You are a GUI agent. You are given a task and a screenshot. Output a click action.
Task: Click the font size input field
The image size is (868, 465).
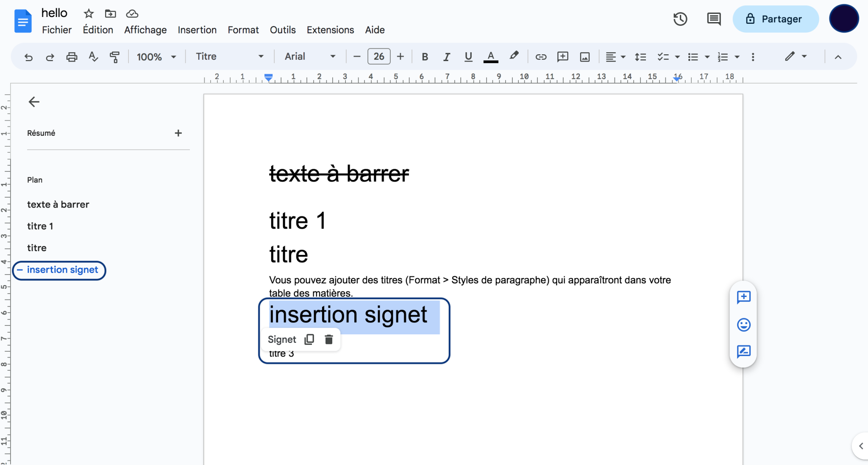(378, 56)
